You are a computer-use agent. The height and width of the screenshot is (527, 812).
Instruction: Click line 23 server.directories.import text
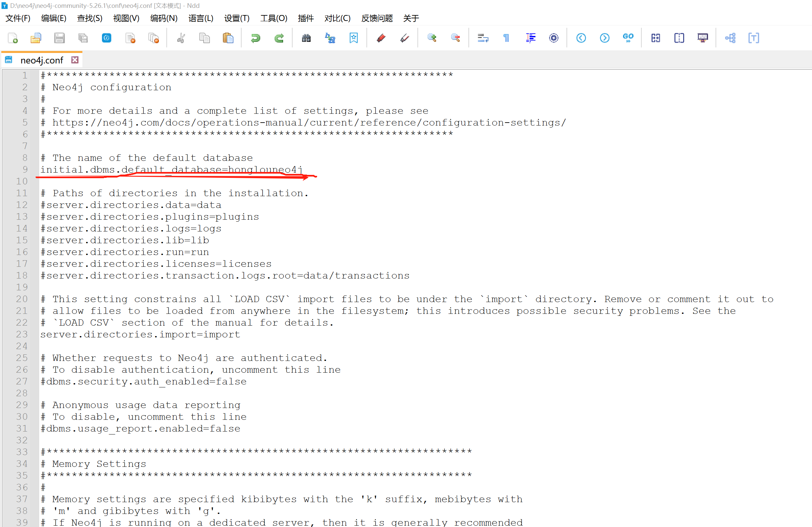click(140, 334)
